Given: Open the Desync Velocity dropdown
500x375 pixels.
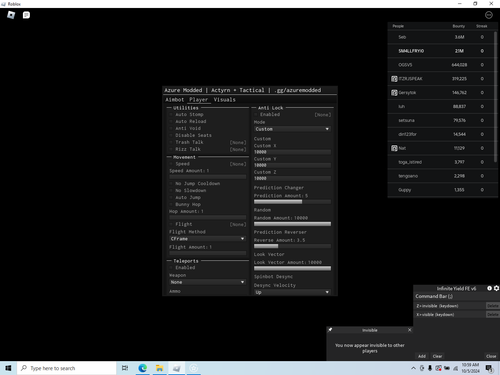Looking at the screenshot, I should click(292, 292).
